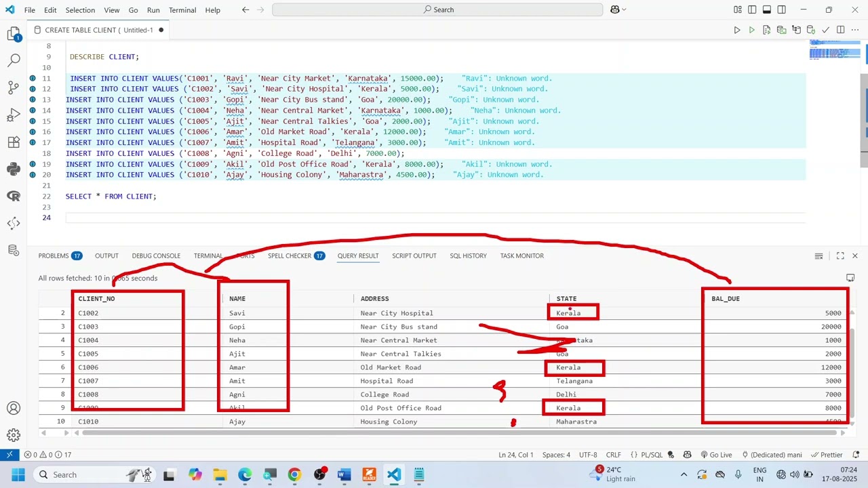This screenshot has width=868, height=488.
Task: Open Google Chrome from the taskbar
Action: pyautogui.click(x=294, y=474)
